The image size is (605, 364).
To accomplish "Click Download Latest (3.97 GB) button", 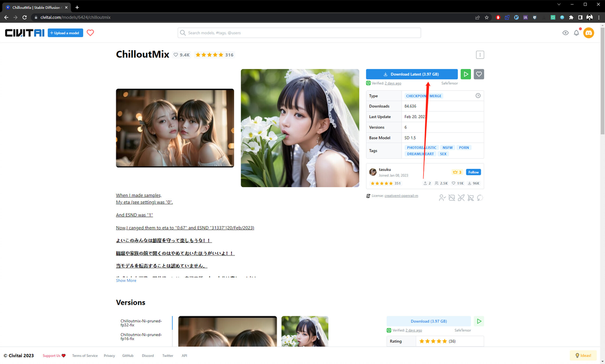I will (x=412, y=74).
